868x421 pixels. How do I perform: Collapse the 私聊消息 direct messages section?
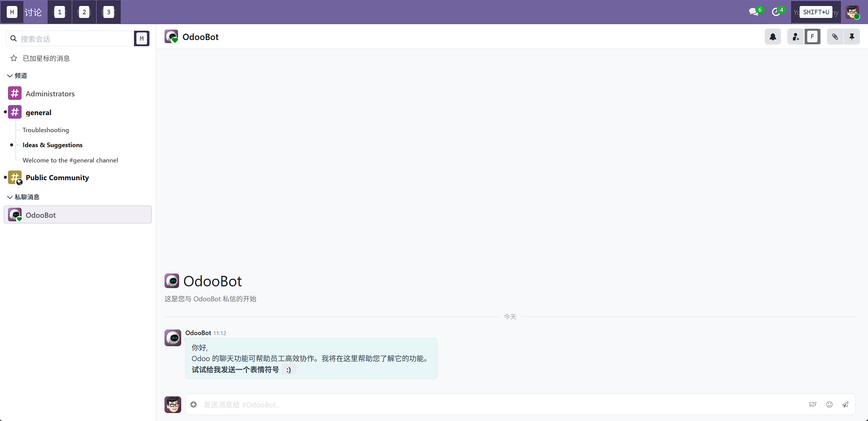pyautogui.click(x=24, y=197)
